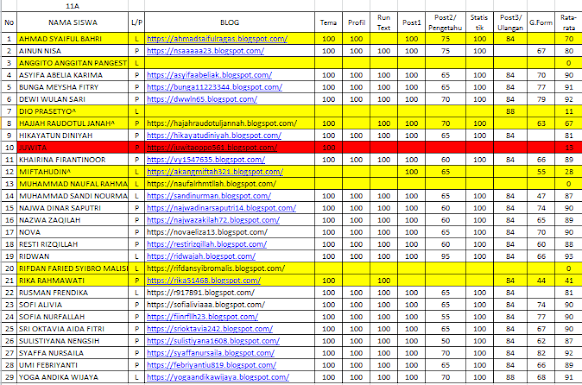Select cell MUHAMMAD NAUFAL RAHMA
This screenshot has width=582, height=385.
(73, 184)
